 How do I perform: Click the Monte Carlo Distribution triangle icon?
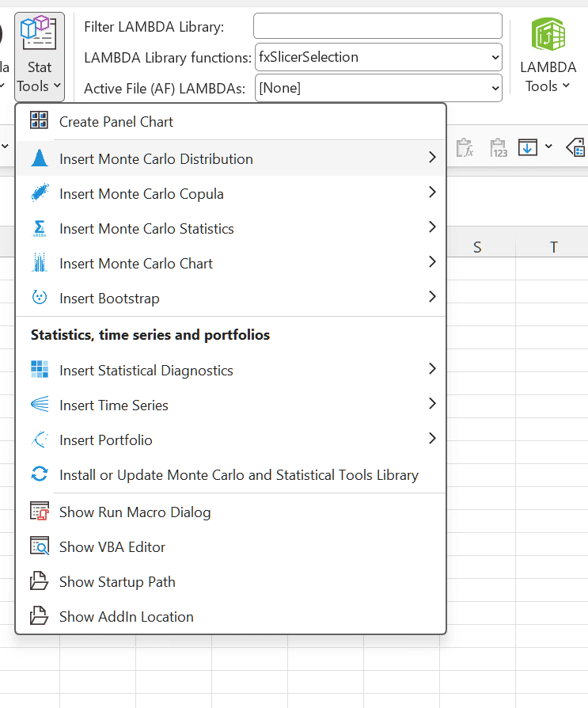click(x=40, y=158)
